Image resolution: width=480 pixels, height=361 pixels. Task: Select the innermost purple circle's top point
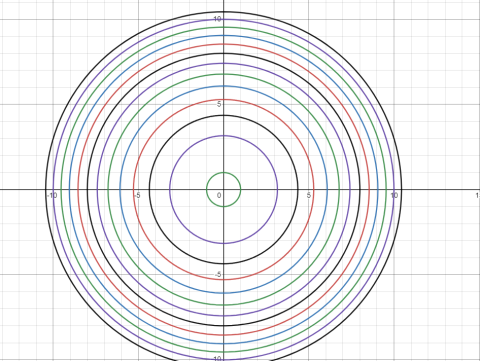[224, 135]
